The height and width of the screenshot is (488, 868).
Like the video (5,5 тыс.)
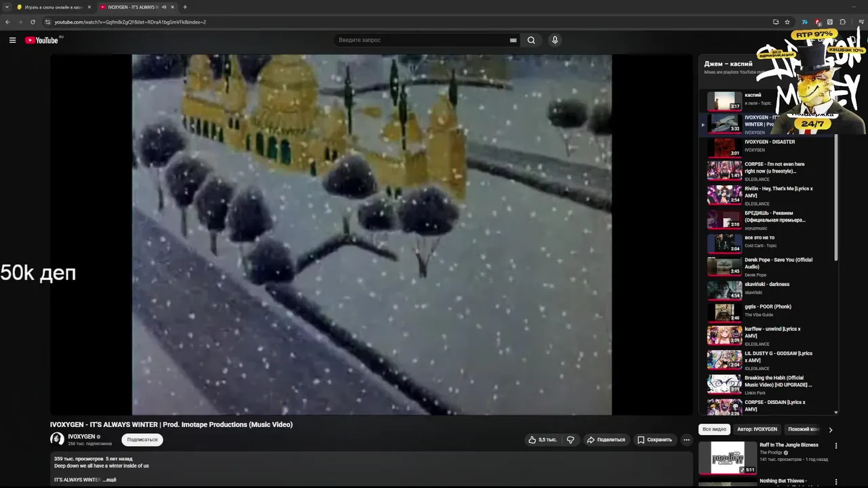point(542,440)
